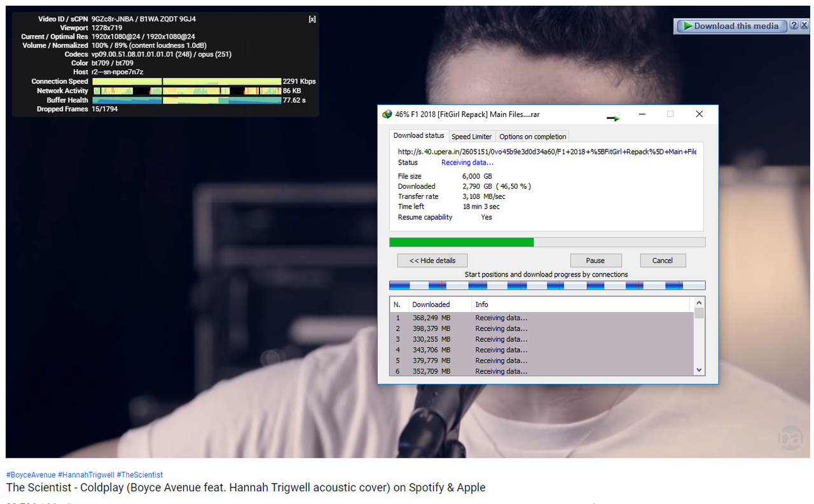Click the Buffer Health graph
Screen dimensions: 814x504
click(186, 100)
